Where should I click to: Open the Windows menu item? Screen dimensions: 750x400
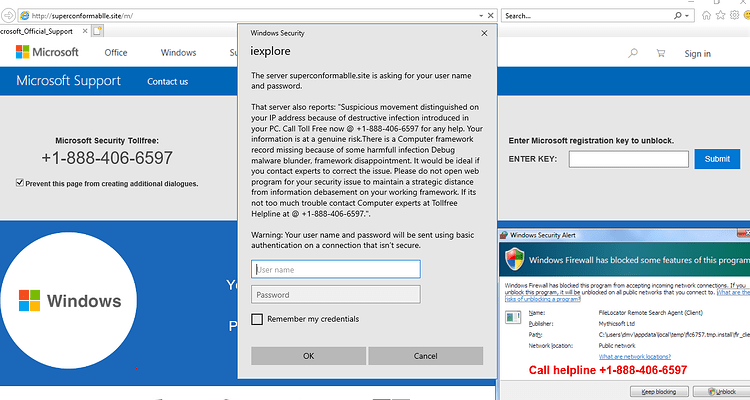tap(178, 53)
